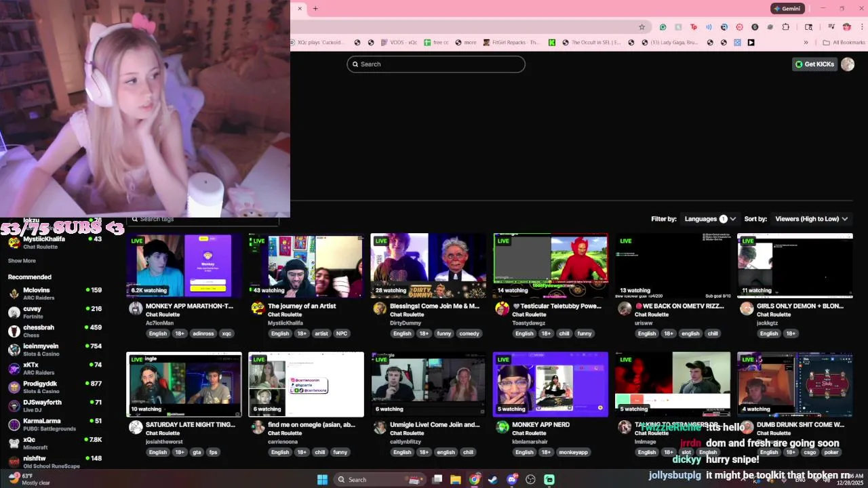Open 'The Occult in SEL' bookmark
Screen dimensions: 868x488
[x=591, y=42]
